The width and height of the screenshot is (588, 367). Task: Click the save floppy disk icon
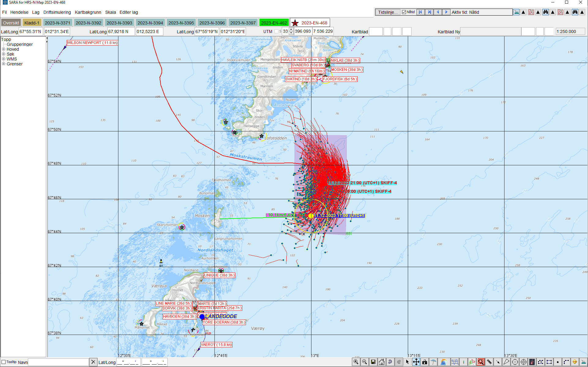click(373, 362)
